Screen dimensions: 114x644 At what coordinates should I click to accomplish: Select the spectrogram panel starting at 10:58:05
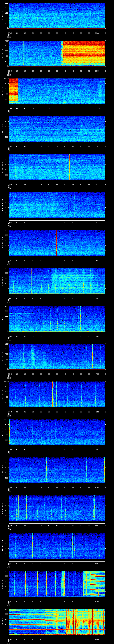tap(57, 54)
